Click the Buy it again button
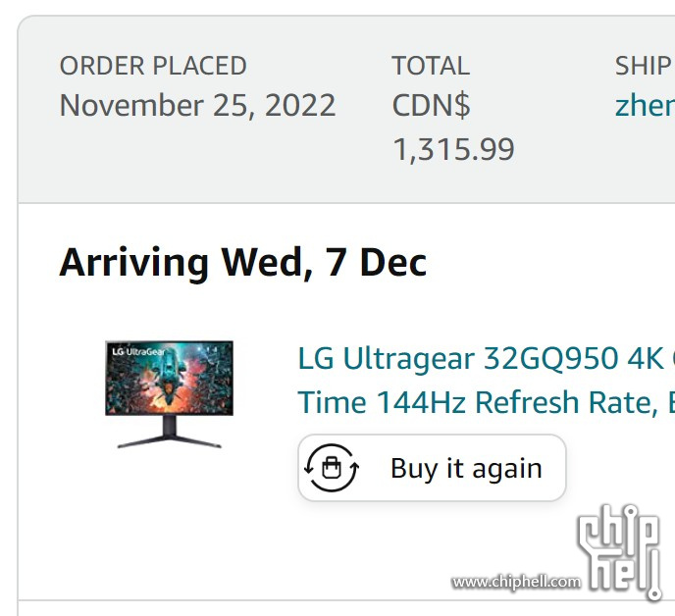 [432, 468]
